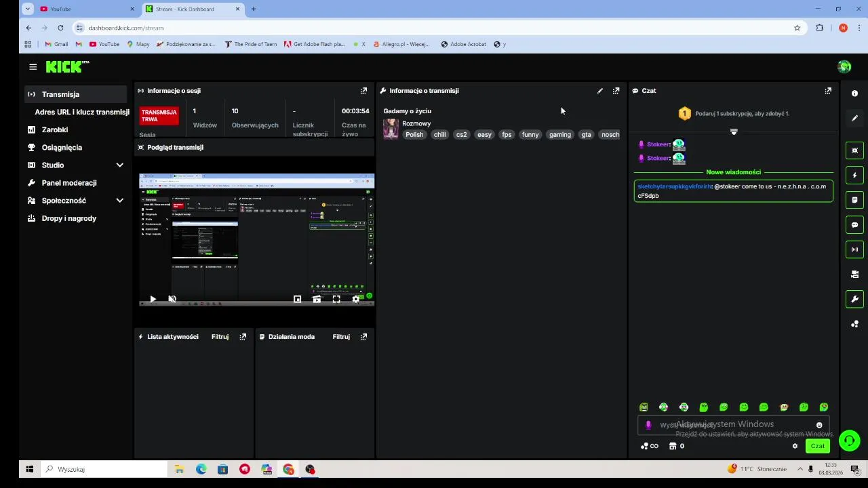Unmute the stream preview audio
Screen dimensions: 868x488
(x=172, y=299)
